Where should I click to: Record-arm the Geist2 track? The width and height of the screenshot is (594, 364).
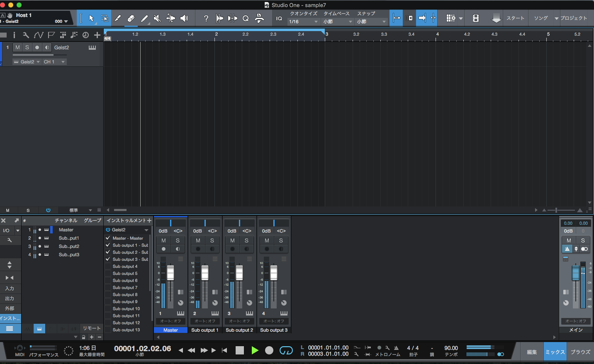[x=37, y=47]
